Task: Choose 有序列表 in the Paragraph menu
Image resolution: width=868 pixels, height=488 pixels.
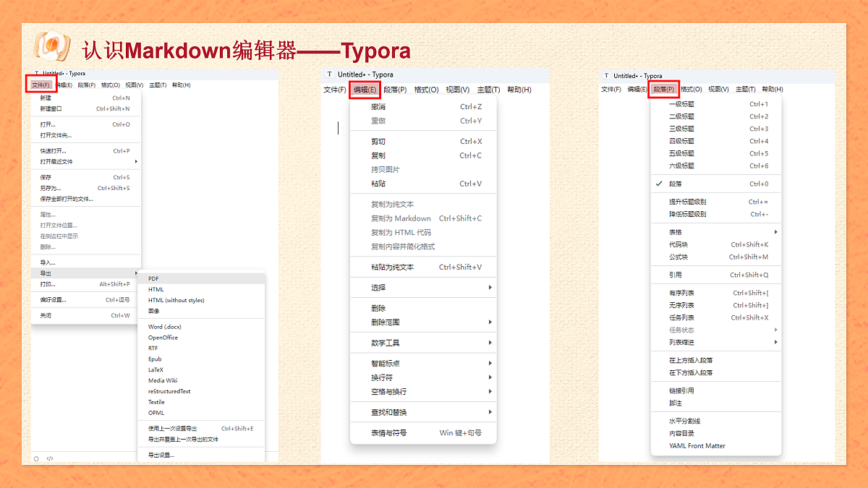Action: pyautogui.click(x=718, y=293)
